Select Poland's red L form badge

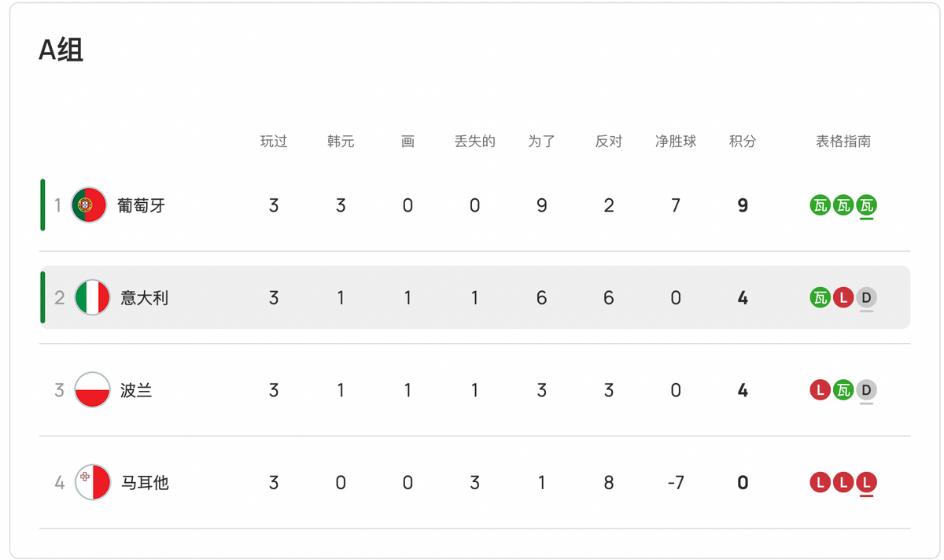[820, 390]
